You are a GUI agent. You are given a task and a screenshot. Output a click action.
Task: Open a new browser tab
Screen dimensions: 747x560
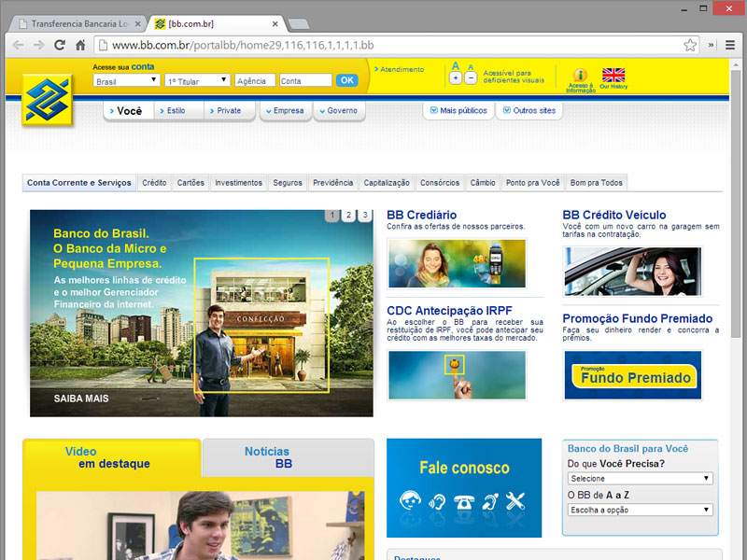[299, 24]
